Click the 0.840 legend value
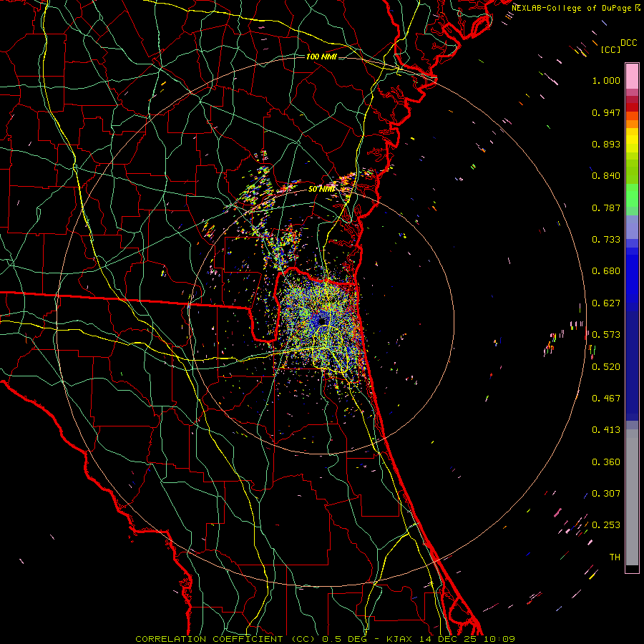The height and width of the screenshot is (644, 644). coord(606,176)
